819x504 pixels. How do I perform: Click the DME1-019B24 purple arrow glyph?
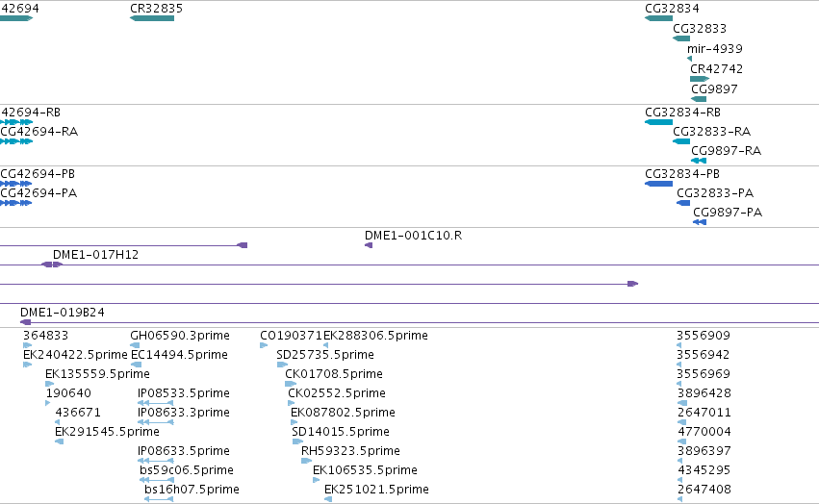[26, 322]
